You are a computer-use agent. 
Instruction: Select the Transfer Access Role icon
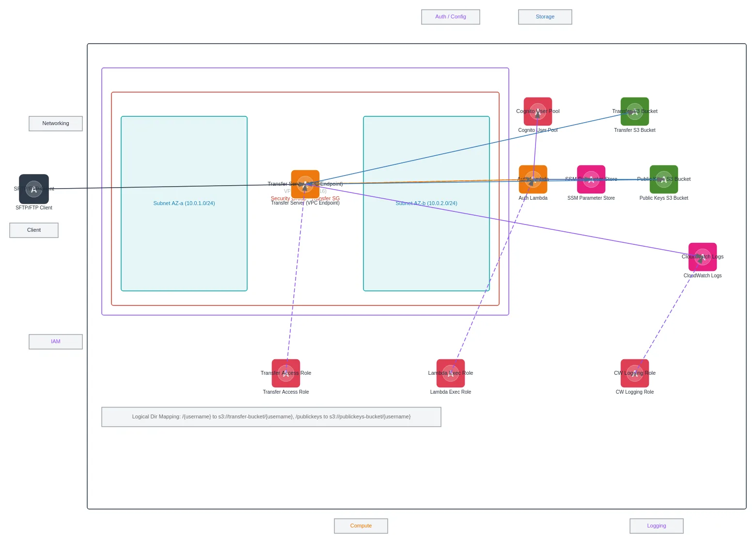[286, 373]
